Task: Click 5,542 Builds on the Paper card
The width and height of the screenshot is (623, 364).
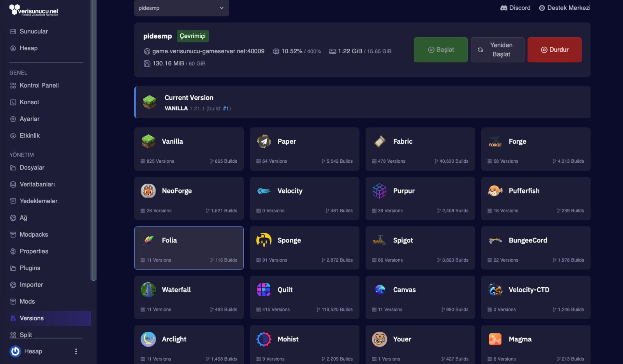Action: click(337, 161)
